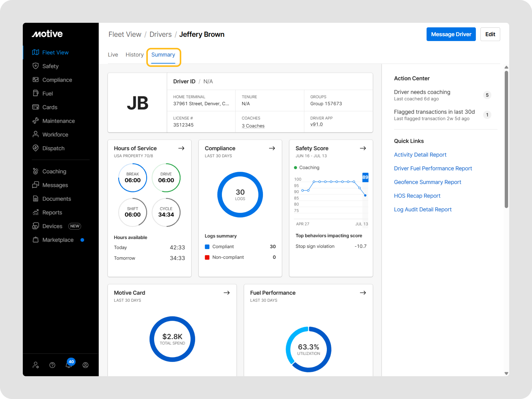Click the scrollbar down arrow at right
This screenshot has height=399, width=532.
tap(506, 373)
